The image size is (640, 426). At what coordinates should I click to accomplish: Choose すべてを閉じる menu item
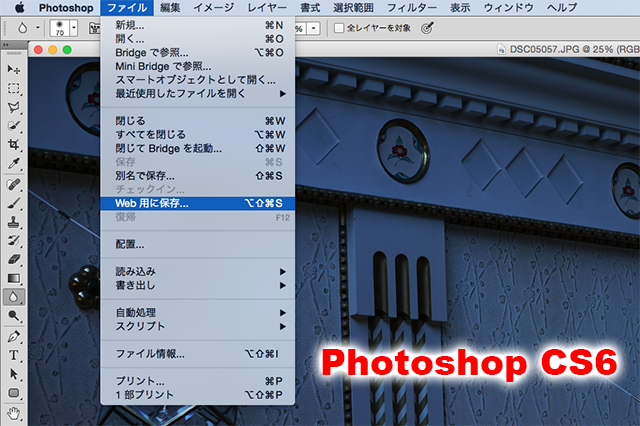[198, 135]
